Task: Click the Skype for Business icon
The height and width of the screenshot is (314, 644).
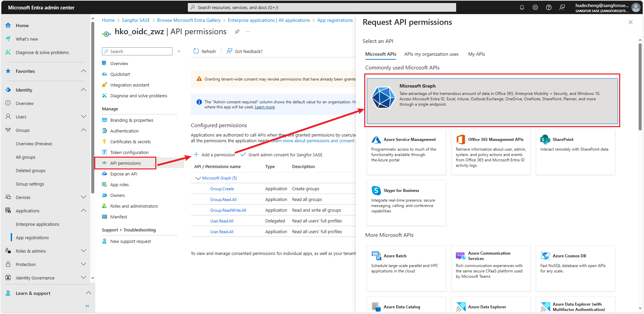Action: (376, 191)
